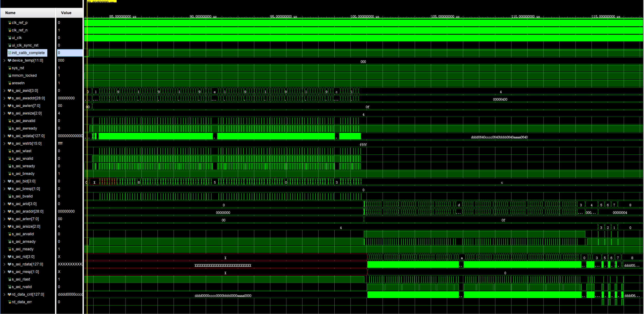Expand the rd_data_cnt[127:0] bus

[x=4, y=294]
